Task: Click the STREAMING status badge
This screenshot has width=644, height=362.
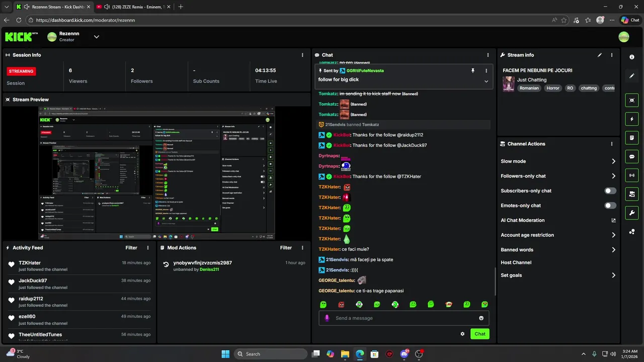Action: pos(21,71)
